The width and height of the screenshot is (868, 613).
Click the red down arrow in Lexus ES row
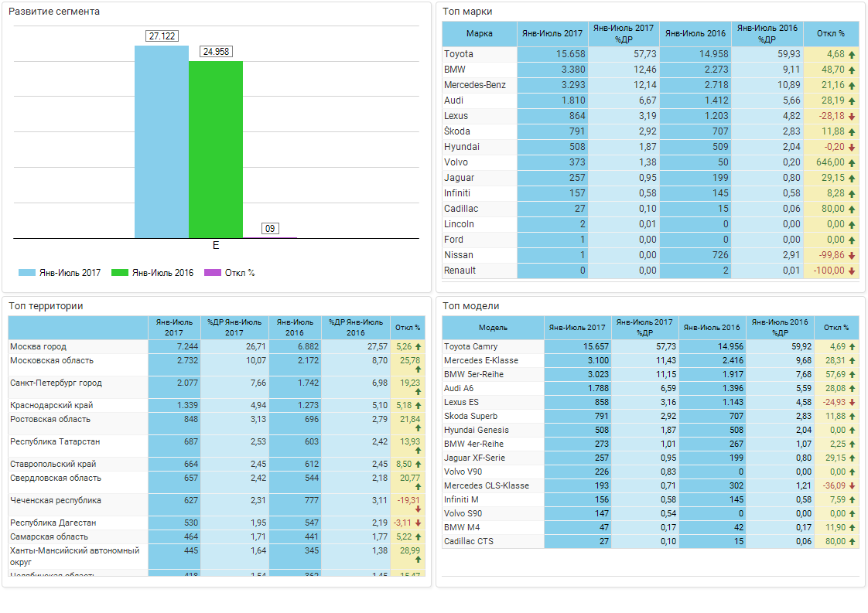[852, 402]
